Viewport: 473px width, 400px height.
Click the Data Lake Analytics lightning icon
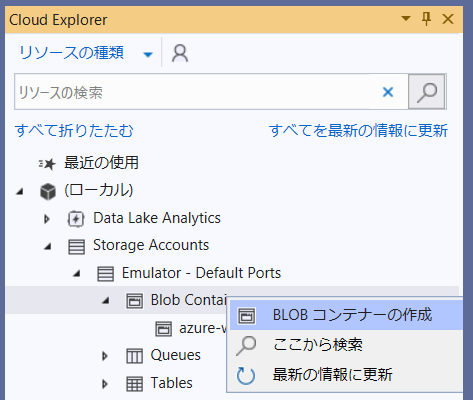pyautogui.click(x=76, y=219)
